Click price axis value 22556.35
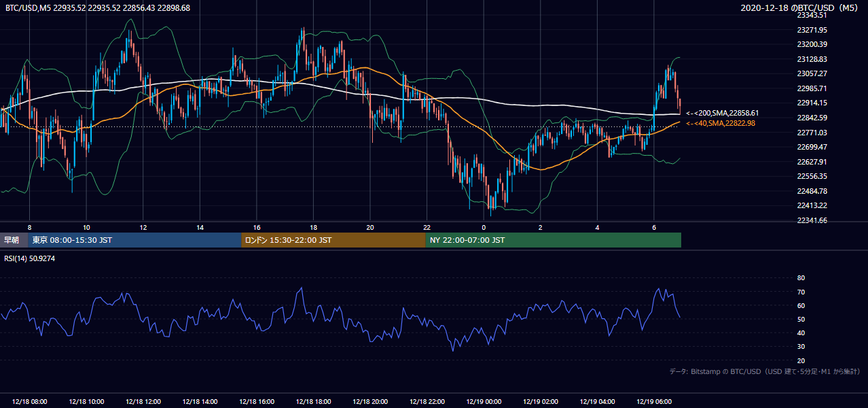The image size is (868, 408). point(812,176)
